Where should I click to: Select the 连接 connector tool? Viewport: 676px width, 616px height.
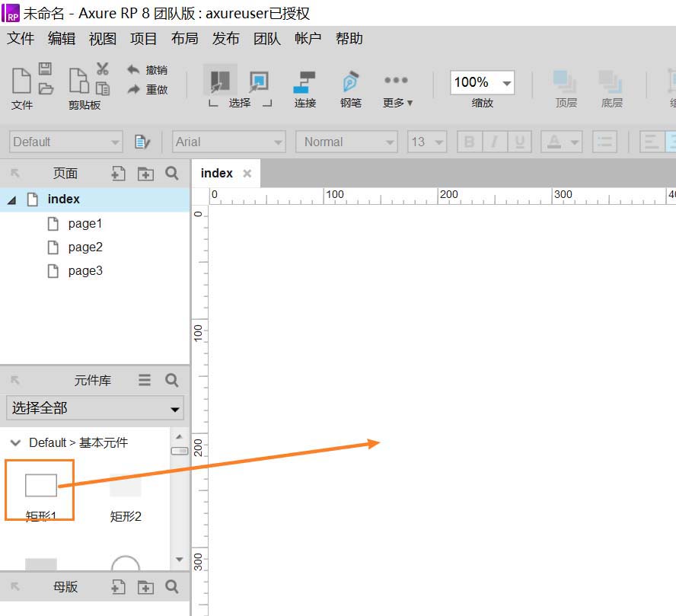pyautogui.click(x=305, y=89)
